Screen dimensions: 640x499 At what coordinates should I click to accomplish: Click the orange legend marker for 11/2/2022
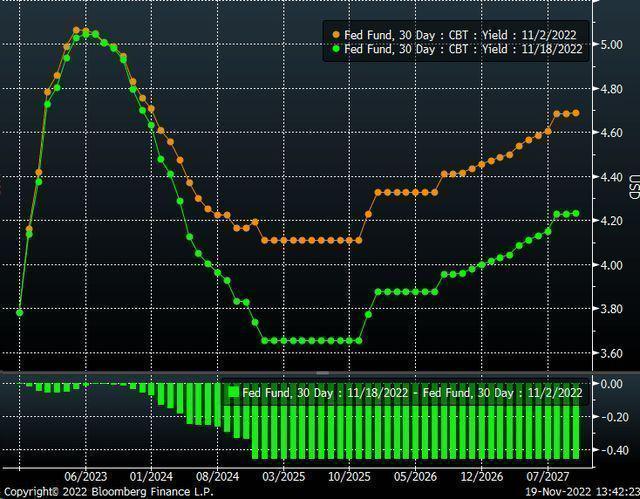pos(335,34)
